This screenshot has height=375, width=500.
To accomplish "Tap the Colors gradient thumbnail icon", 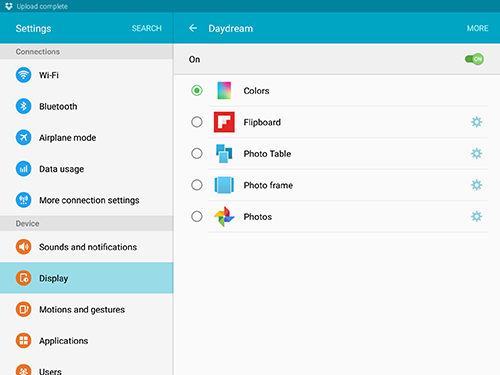I will tap(224, 90).
